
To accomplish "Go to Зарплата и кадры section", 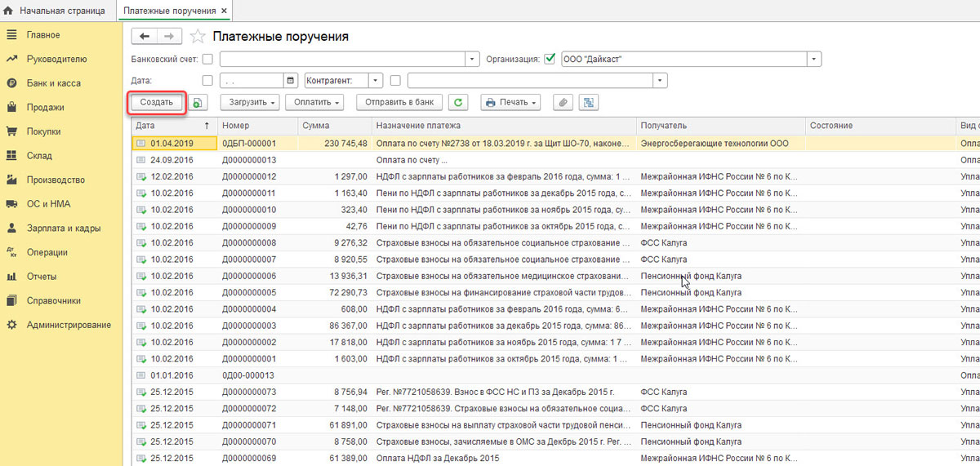I will tap(63, 229).
